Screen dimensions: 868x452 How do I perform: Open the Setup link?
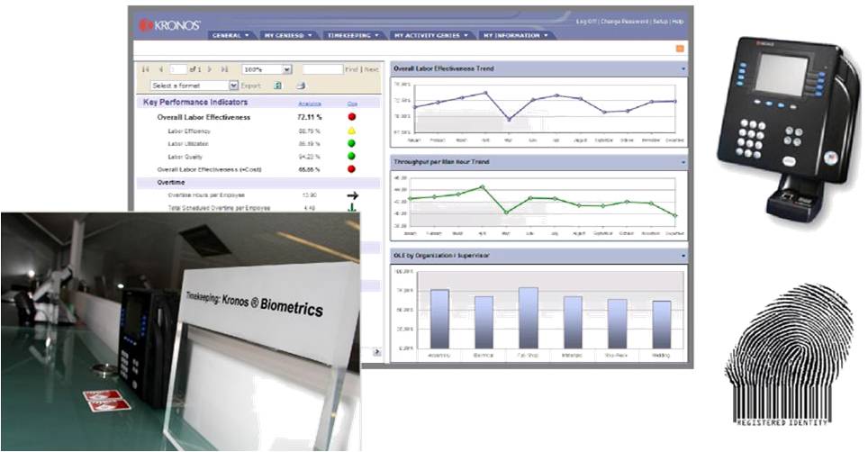coord(660,22)
